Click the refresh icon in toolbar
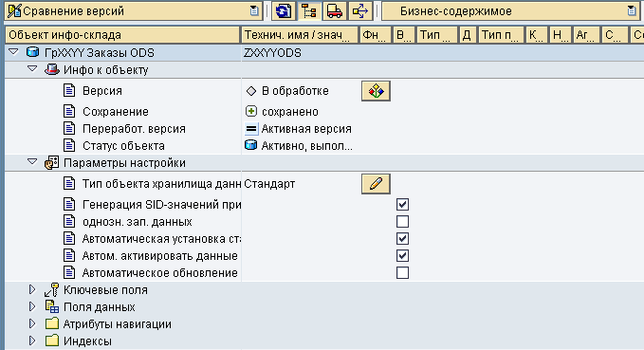The image size is (644, 350). (x=283, y=11)
